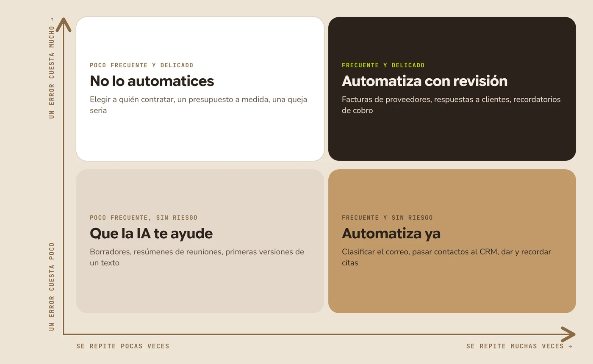
Task: Click the text starting "Facturas de proveedores"
Action: 451,105
